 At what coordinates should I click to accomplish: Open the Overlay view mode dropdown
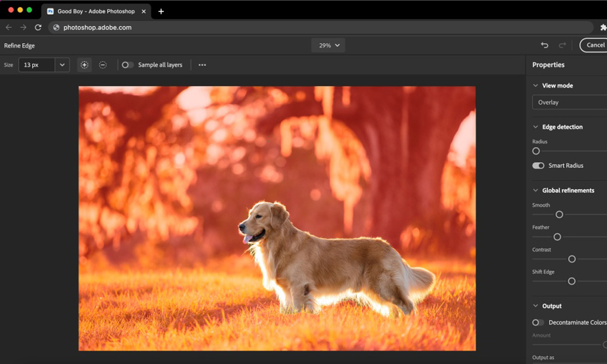(569, 102)
